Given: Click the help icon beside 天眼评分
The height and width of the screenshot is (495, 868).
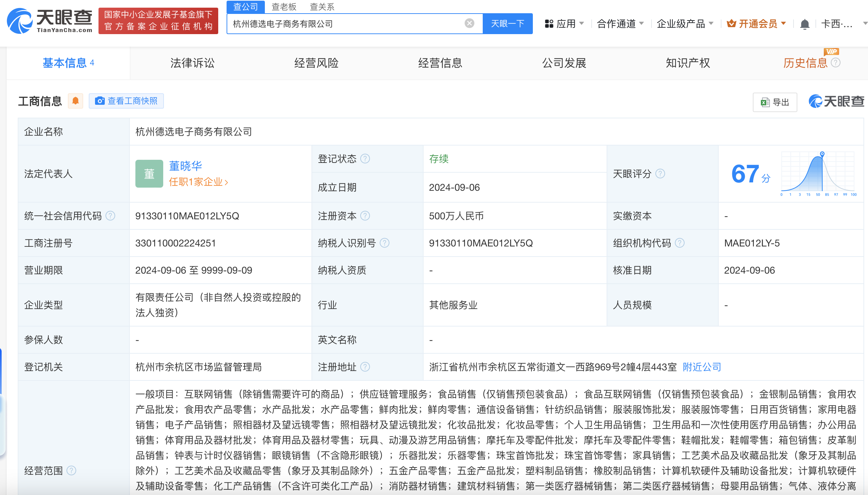Looking at the screenshot, I should click(660, 174).
